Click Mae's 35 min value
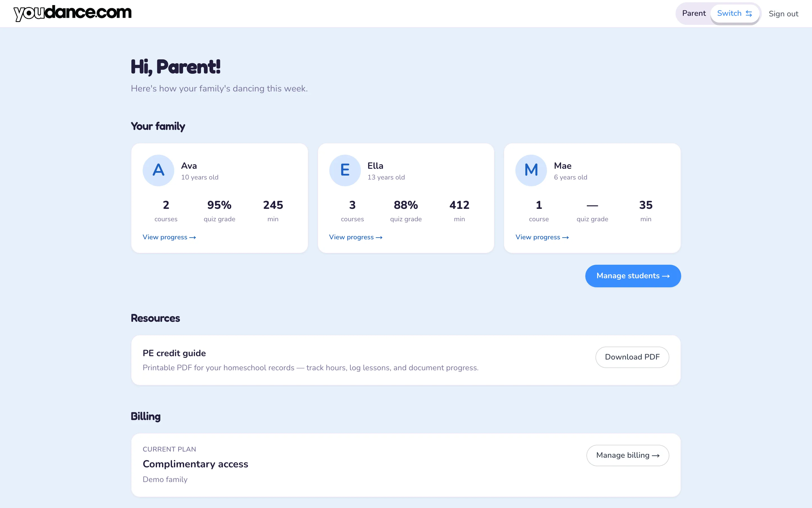This screenshot has width=812, height=508. [646, 205]
